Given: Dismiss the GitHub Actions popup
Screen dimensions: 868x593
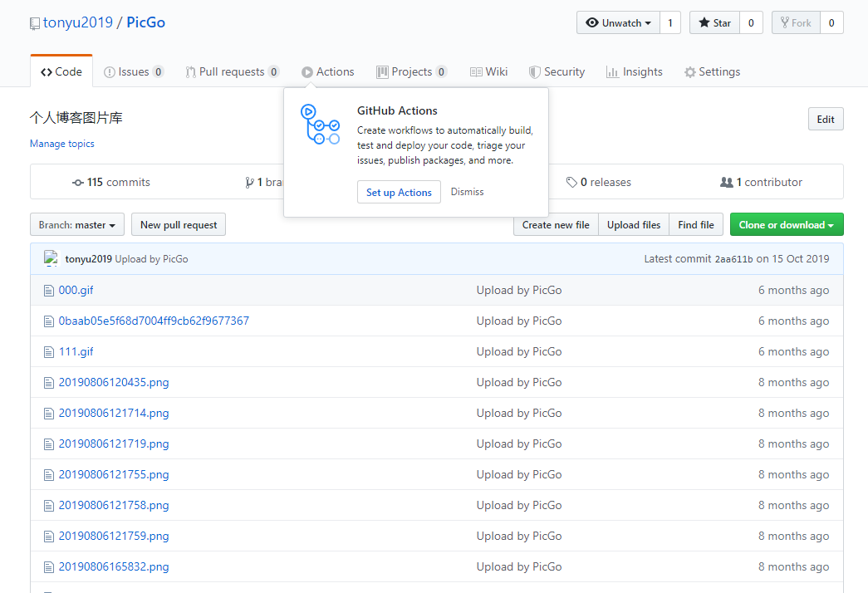Looking at the screenshot, I should (x=467, y=192).
